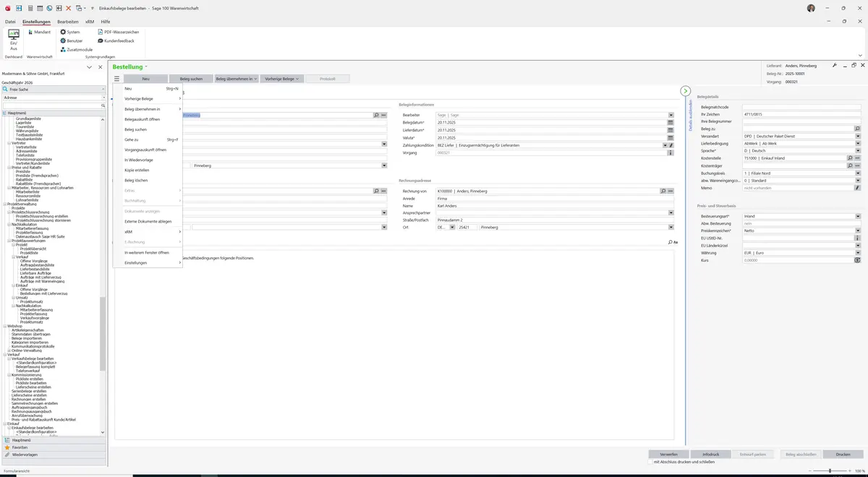
Task: Switch to the Datei ribbon tab
Action: tap(10, 22)
